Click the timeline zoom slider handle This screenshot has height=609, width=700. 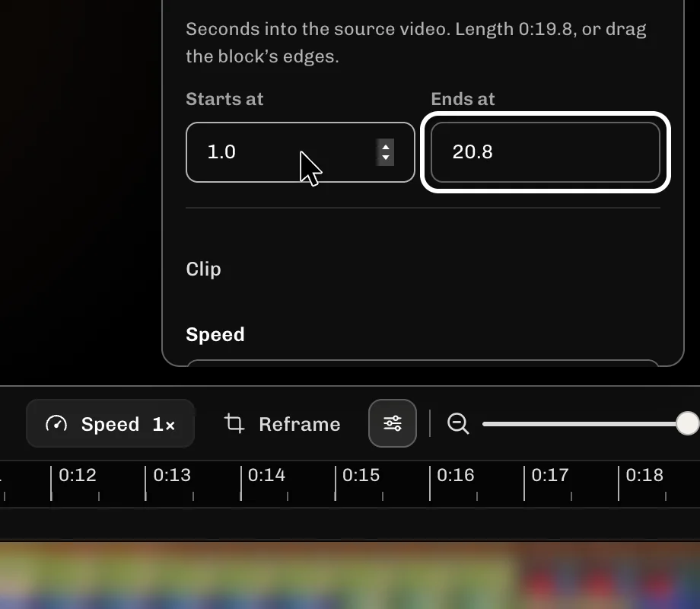pyautogui.click(x=688, y=423)
